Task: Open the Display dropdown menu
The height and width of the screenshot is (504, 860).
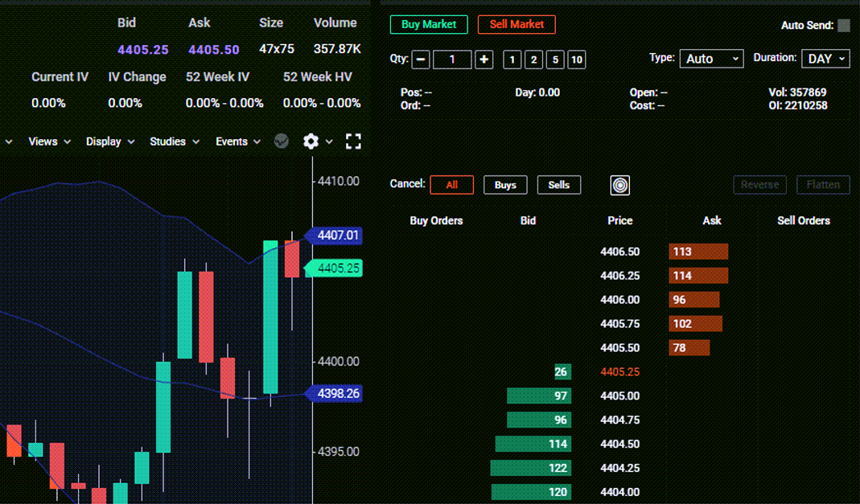Action: pos(110,141)
